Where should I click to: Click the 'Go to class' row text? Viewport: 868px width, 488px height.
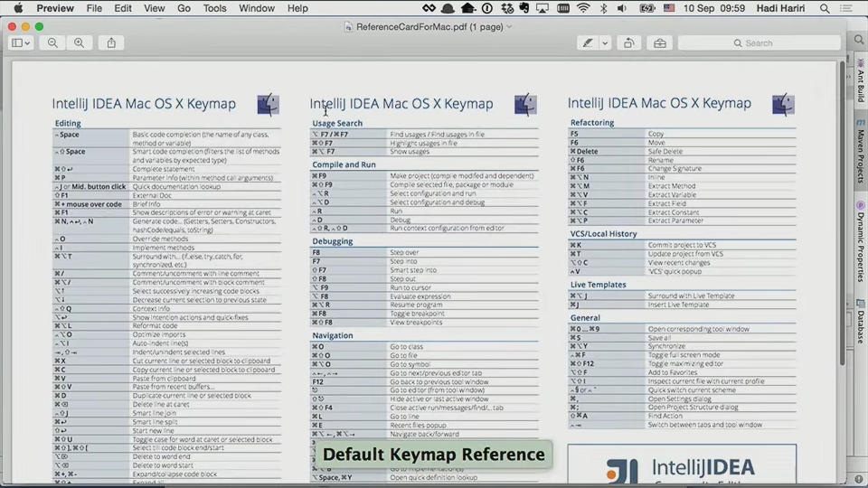[406, 346]
